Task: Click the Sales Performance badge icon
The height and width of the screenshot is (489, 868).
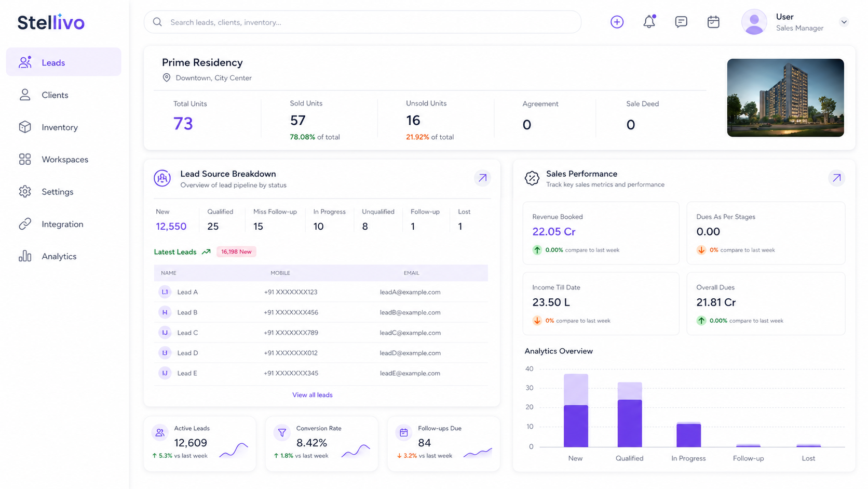Action: pyautogui.click(x=532, y=178)
